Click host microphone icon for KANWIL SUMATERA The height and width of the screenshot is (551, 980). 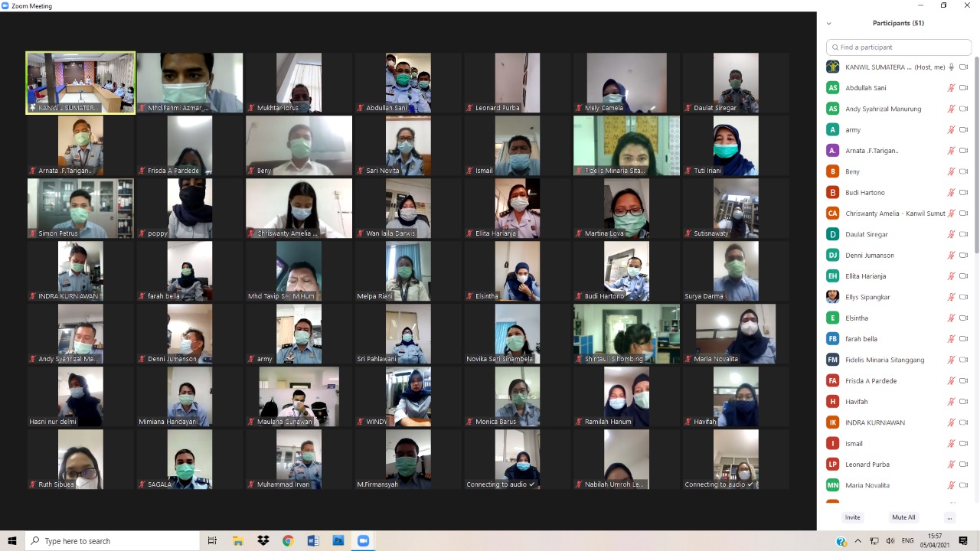pyautogui.click(x=951, y=67)
